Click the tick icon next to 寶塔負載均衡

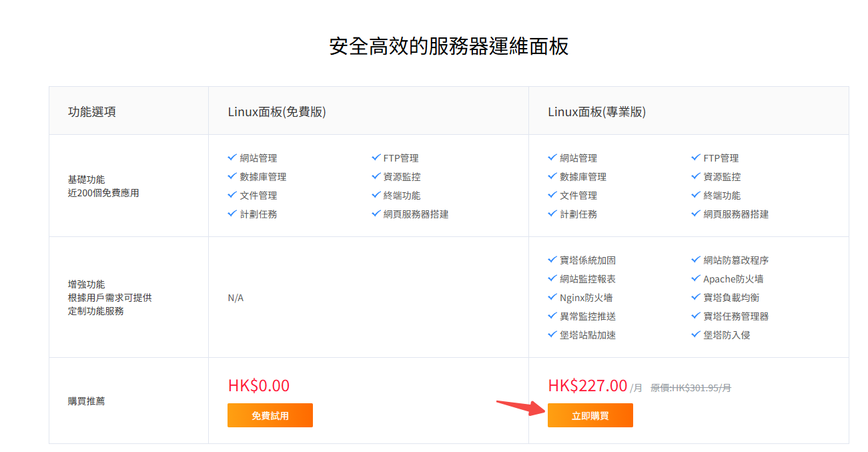pos(697,297)
